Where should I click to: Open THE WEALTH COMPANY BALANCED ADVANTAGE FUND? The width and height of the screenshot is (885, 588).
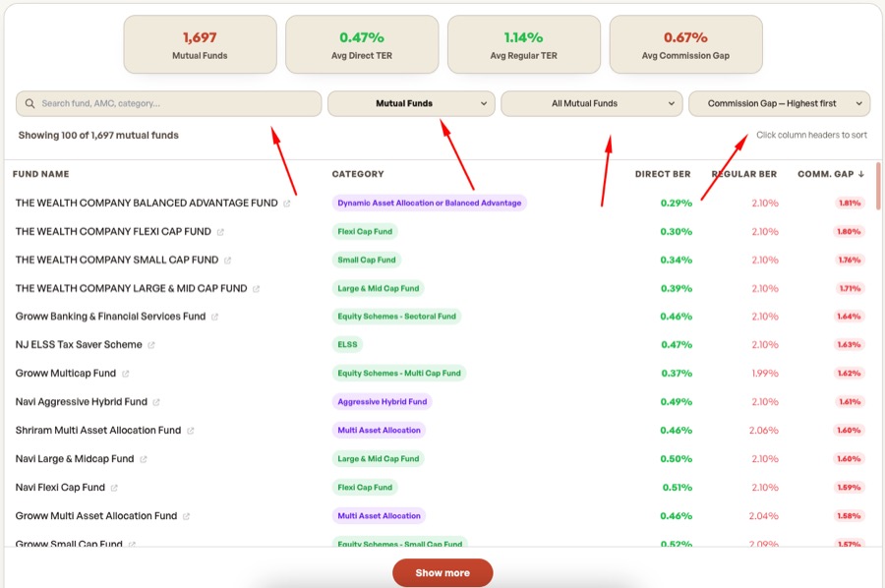147,204
